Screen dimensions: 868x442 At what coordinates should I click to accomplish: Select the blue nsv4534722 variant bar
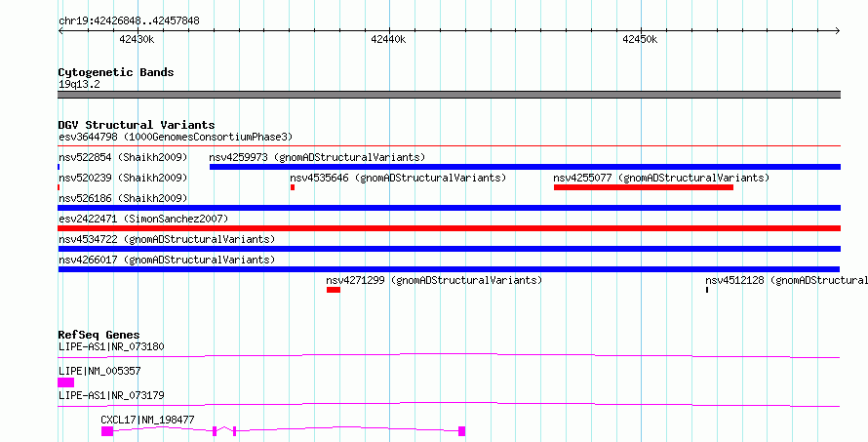click(449, 249)
